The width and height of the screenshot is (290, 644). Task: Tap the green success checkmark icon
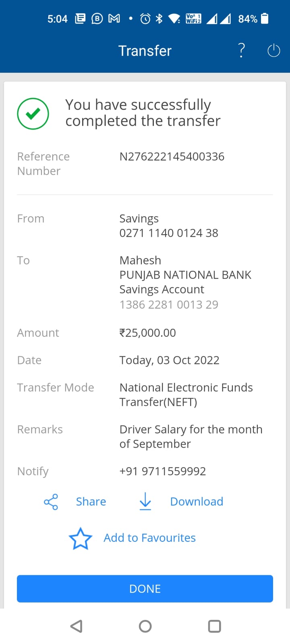coord(33,114)
